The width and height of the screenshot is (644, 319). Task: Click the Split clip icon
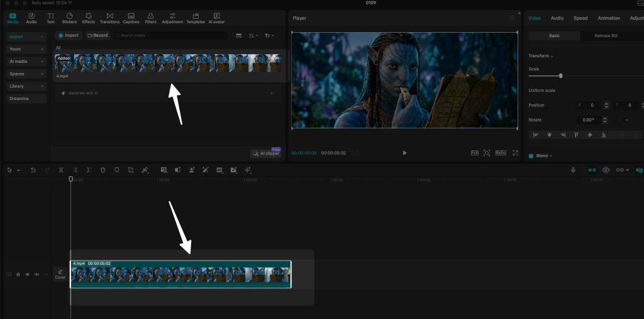pos(61,170)
